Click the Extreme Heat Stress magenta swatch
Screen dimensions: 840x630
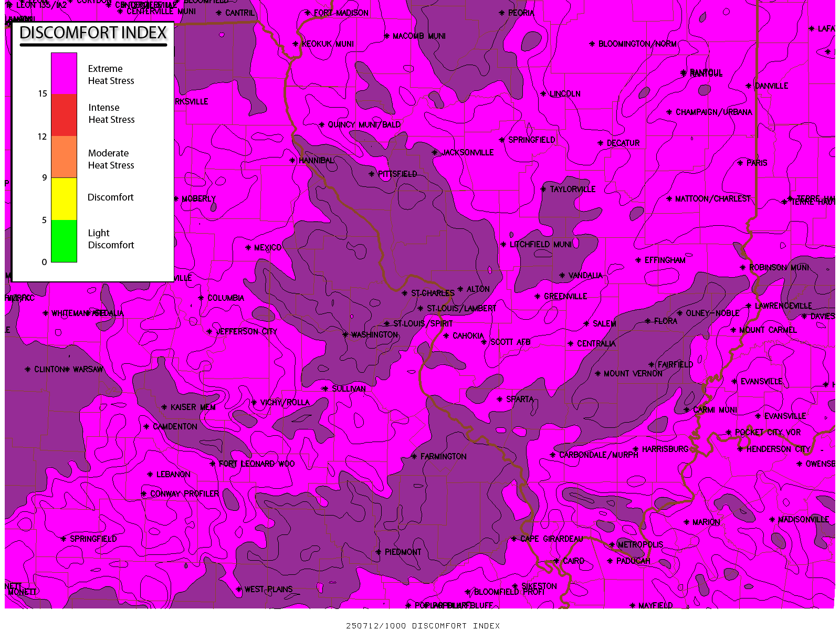(x=64, y=73)
